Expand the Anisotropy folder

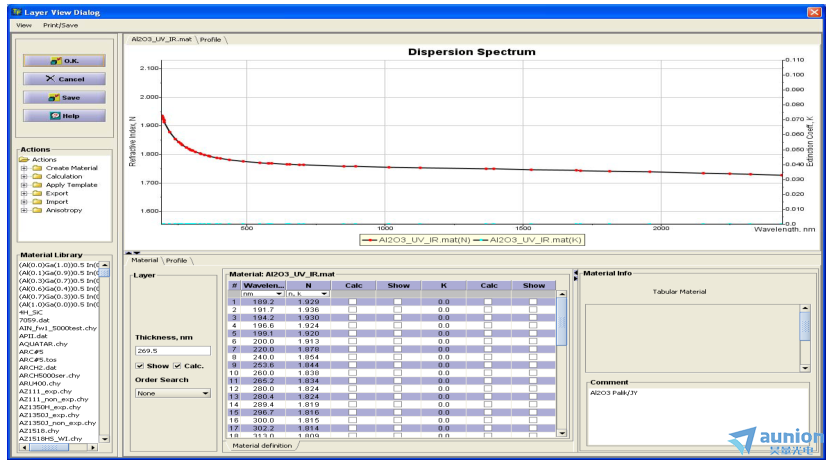pos(24,210)
